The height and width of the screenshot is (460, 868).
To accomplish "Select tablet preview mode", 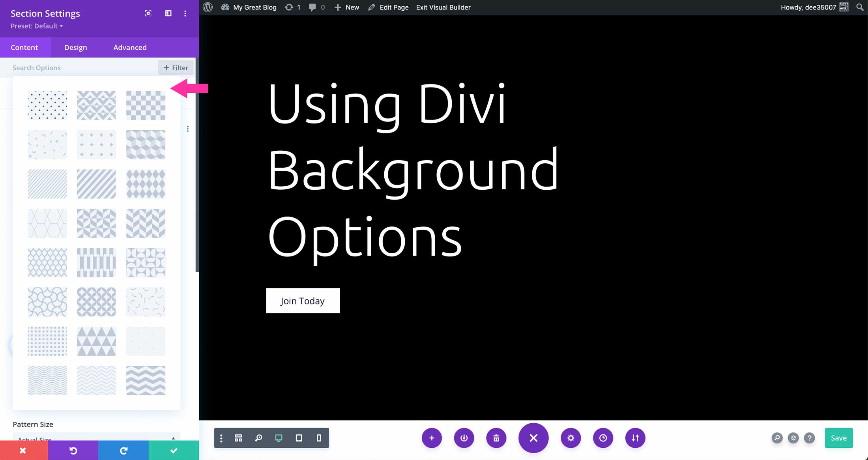I will (x=299, y=438).
